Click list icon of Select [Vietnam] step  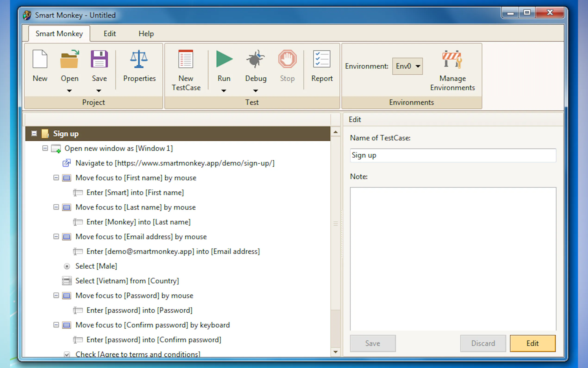pyautogui.click(x=67, y=281)
